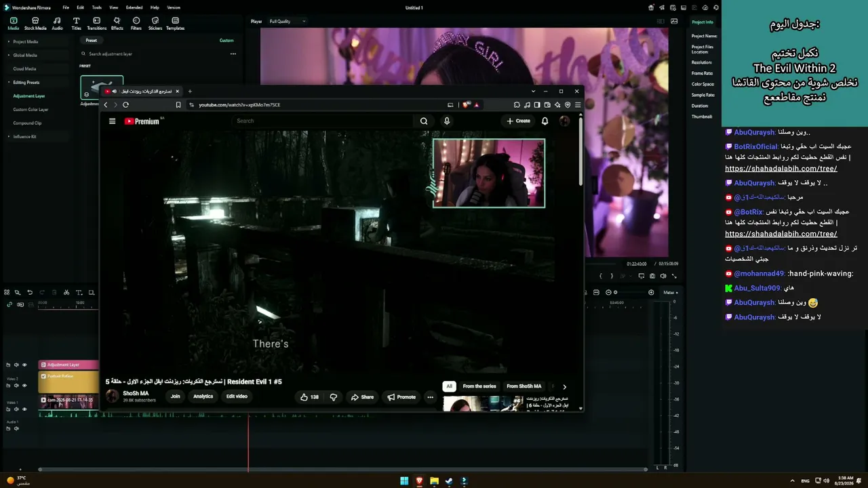The width and height of the screenshot is (868, 488).
Task: Mute the Audio 1 track
Action: pyautogui.click(x=17, y=428)
